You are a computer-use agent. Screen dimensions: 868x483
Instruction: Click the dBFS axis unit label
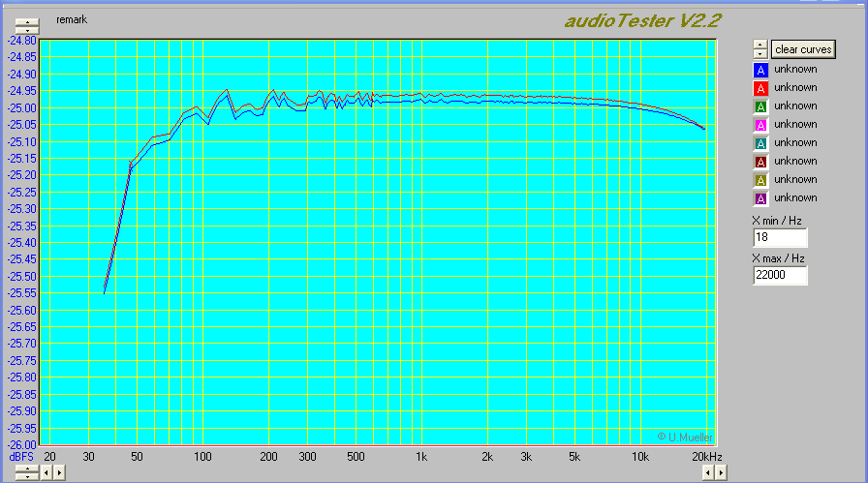click(21, 457)
